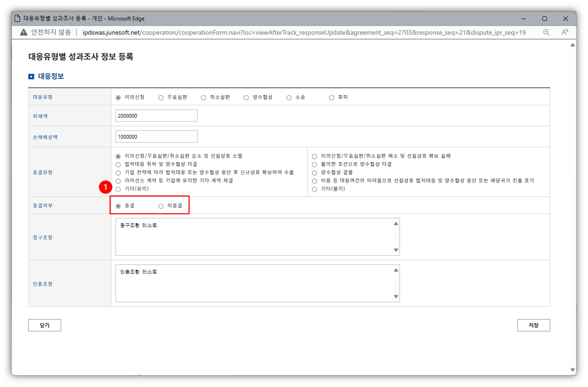Click the zoom magnifier icon in address bar
588x387 pixels.
click(546, 32)
